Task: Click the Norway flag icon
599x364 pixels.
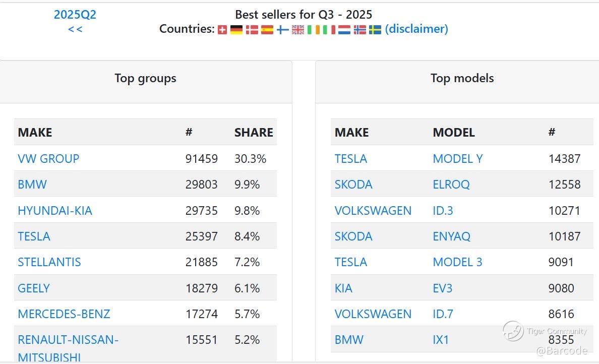Action: [x=360, y=30]
